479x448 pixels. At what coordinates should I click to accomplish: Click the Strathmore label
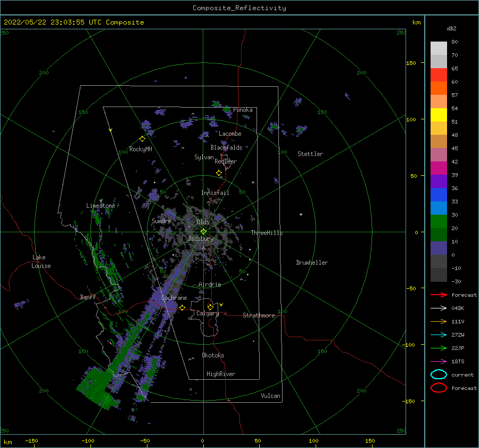point(259,315)
